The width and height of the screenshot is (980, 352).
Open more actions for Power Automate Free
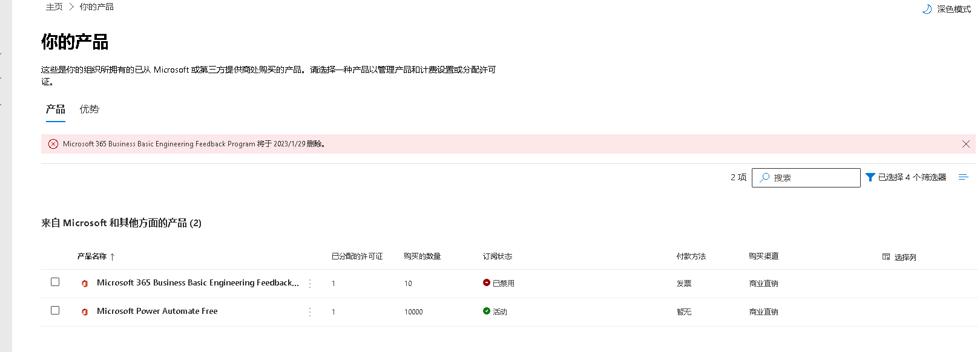click(x=310, y=311)
